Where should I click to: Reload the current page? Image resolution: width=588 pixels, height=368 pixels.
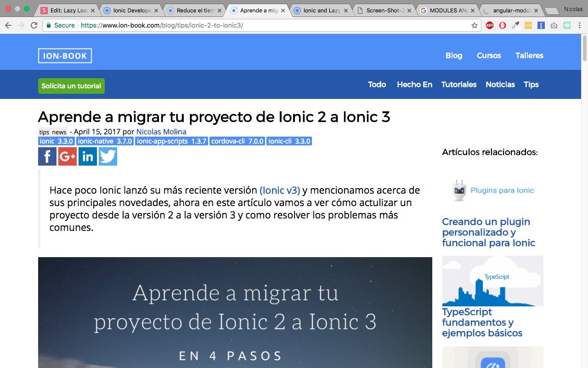(x=34, y=25)
